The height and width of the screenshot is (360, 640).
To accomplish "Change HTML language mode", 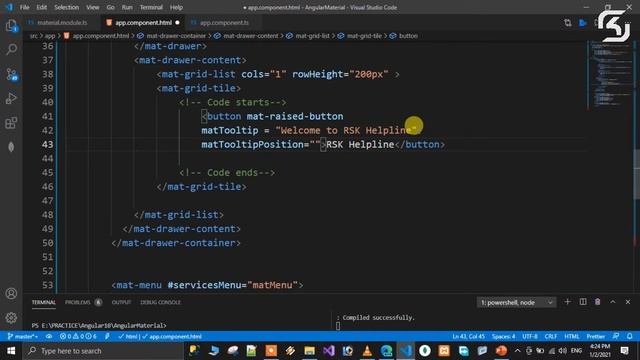I will 571,336.
